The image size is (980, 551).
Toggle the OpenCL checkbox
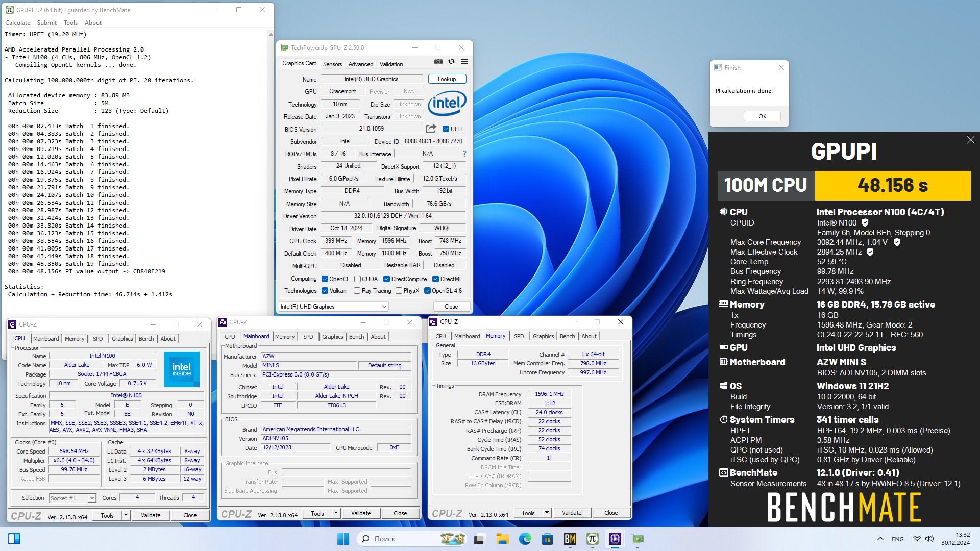pos(325,279)
